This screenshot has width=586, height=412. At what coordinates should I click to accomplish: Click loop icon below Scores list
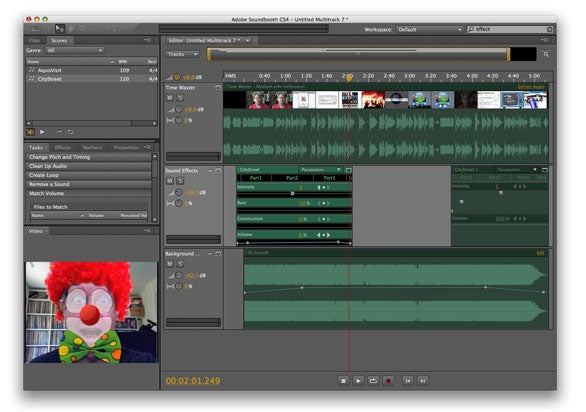(70, 132)
